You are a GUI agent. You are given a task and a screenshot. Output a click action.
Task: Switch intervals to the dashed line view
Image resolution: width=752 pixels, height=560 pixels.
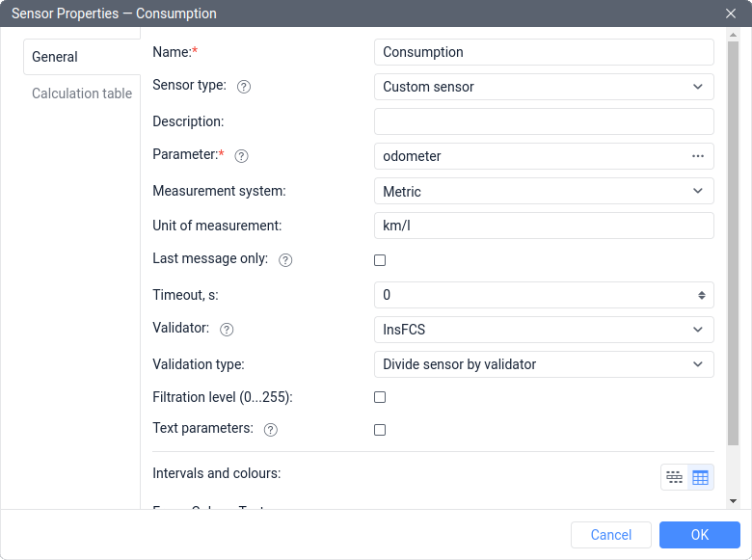(x=674, y=477)
